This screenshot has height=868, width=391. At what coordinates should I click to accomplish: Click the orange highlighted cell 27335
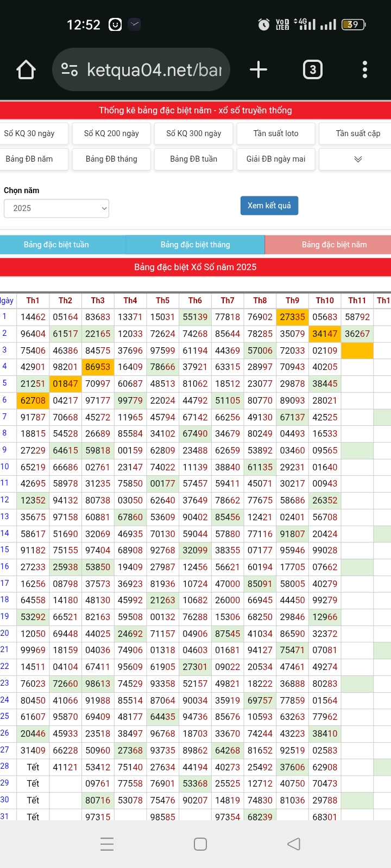292,317
